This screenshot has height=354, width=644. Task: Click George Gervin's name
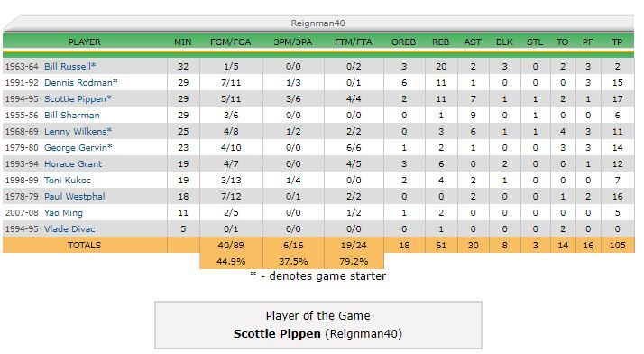[x=76, y=147]
